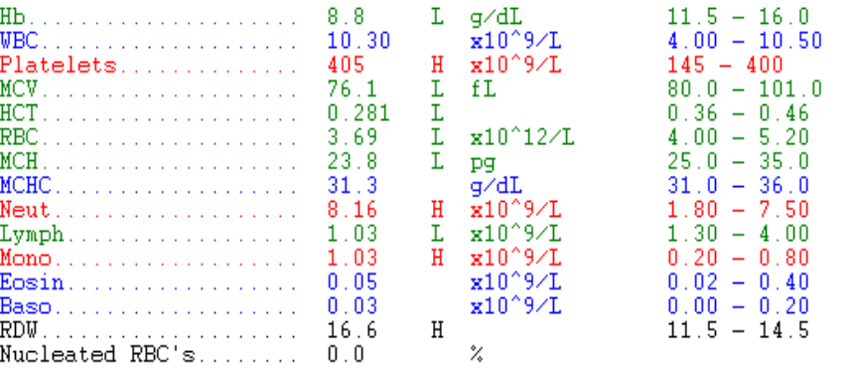Select the Platelets H flag

coord(437,65)
